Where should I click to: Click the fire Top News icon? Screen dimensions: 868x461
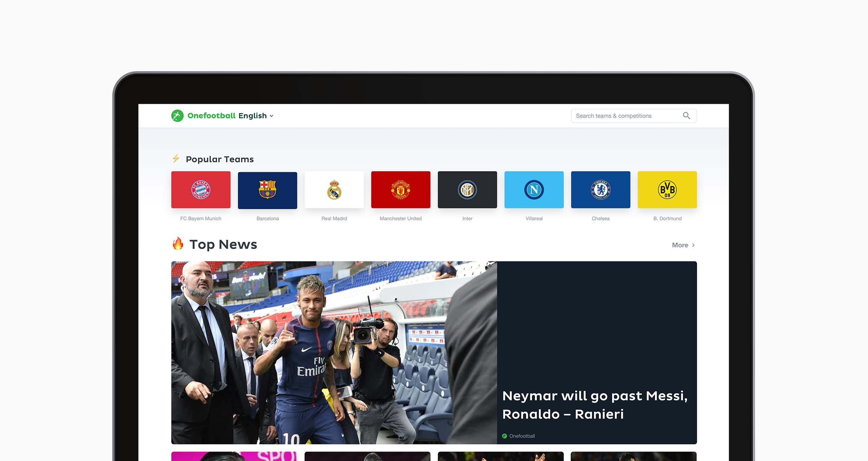(178, 243)
